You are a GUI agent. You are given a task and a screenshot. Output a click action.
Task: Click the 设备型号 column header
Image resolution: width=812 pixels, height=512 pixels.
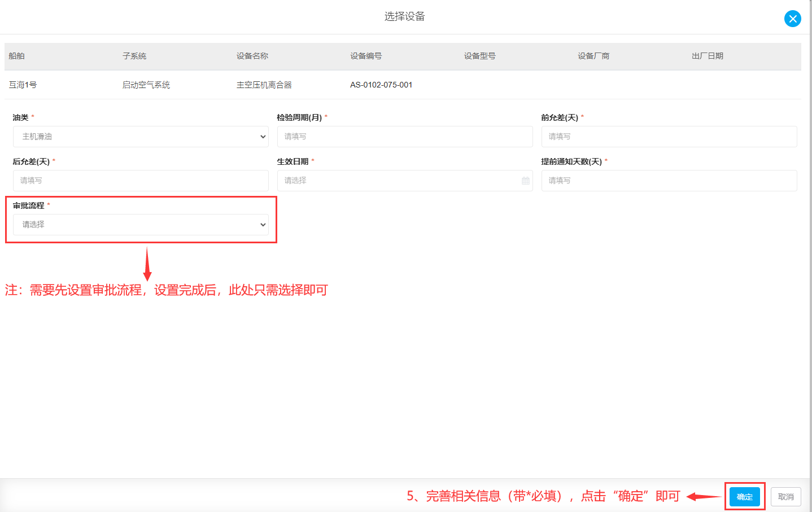480,56
